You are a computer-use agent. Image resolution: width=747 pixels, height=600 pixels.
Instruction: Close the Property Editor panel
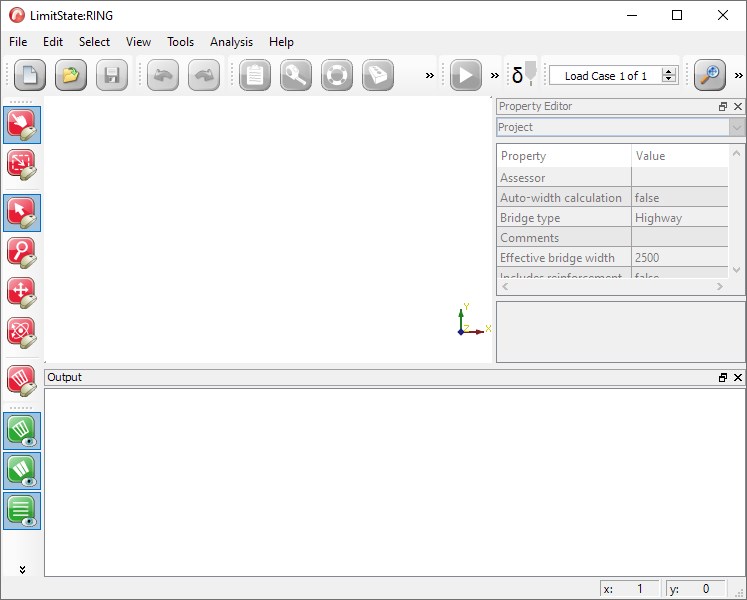738,106
